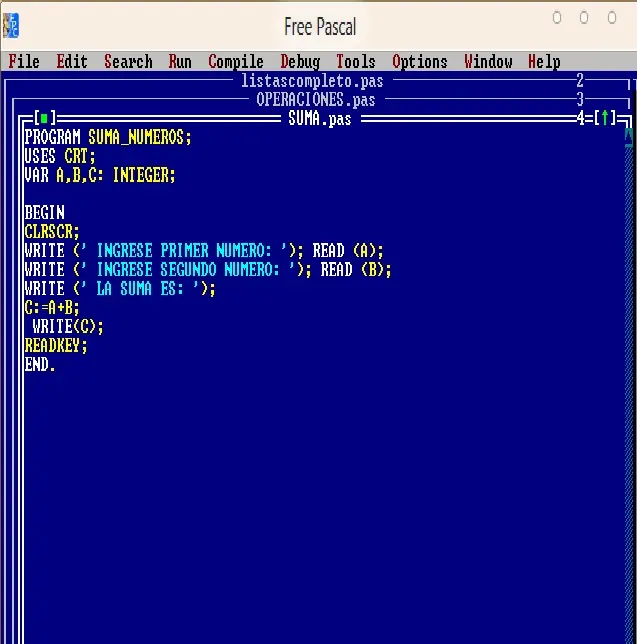Open the Options menu
This screenshot has width=637, height=644.
point(420,62)
